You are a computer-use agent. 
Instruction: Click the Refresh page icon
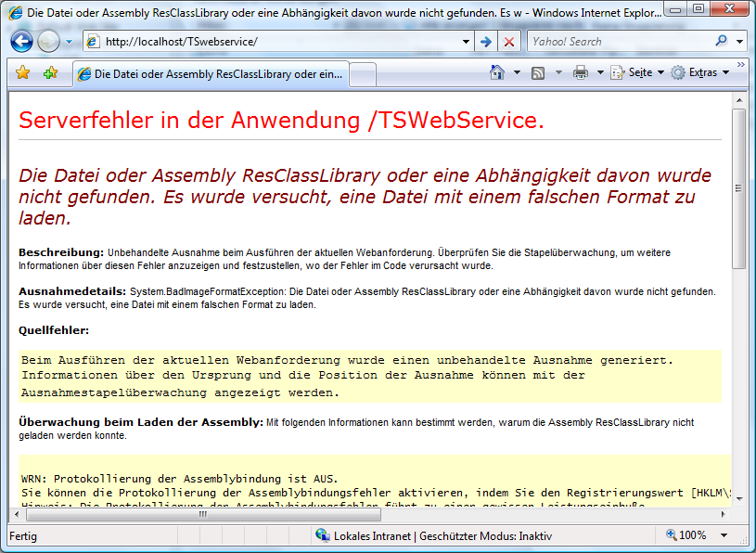485,42
